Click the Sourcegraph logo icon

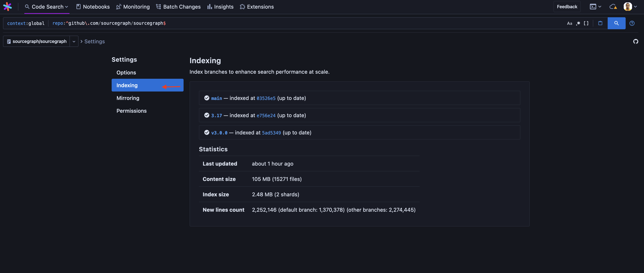click(x=7, y=7)
